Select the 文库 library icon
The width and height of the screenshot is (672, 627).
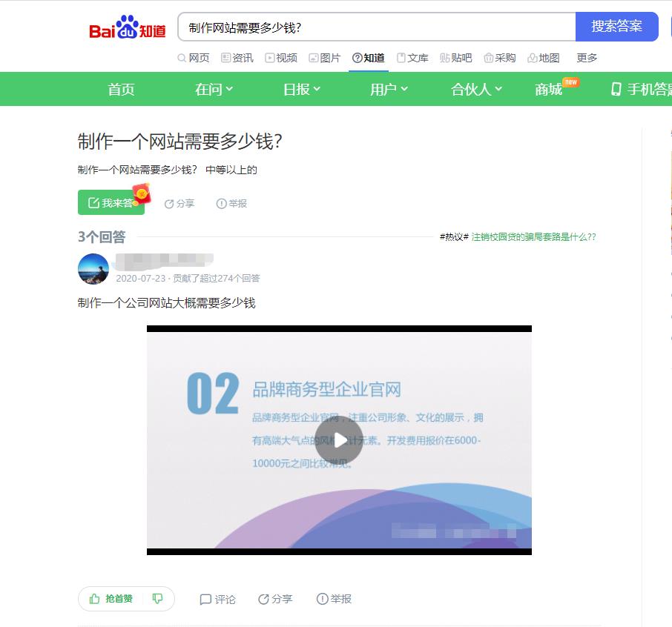point(401,57)
